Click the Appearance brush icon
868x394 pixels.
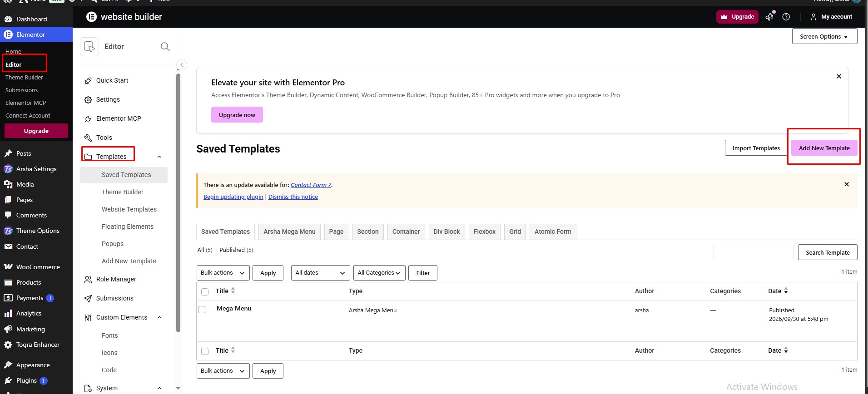(x=8, y=365)
